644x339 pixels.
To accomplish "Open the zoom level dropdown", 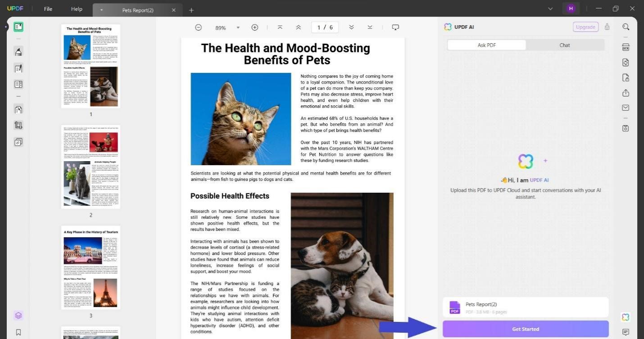I will click(x=239, y=27).
